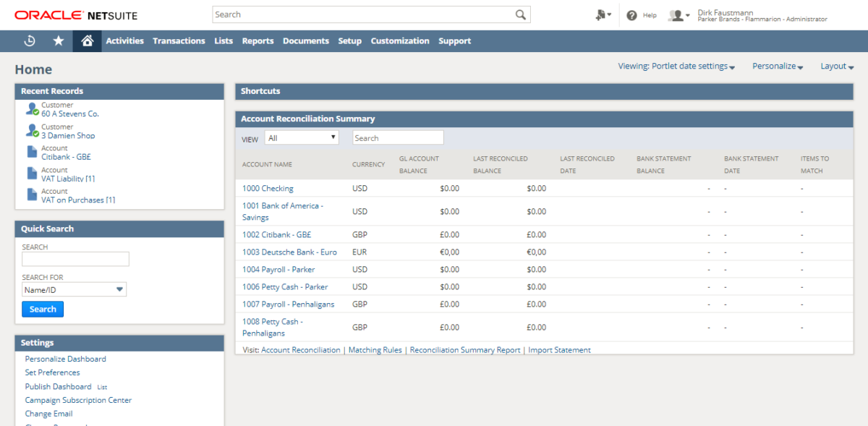The image size is (868, 426).
Task: Open the Shortcuts star icon
Action: 59,41
